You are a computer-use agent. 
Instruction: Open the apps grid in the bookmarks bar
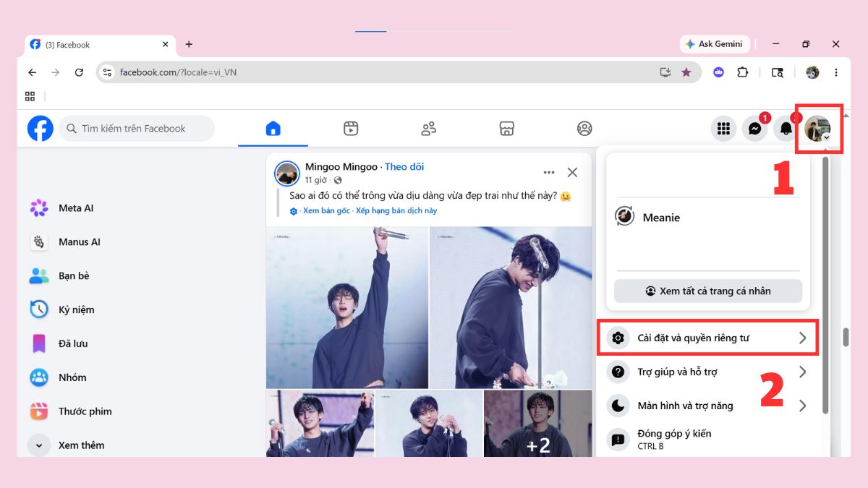[x=30, y=96]
